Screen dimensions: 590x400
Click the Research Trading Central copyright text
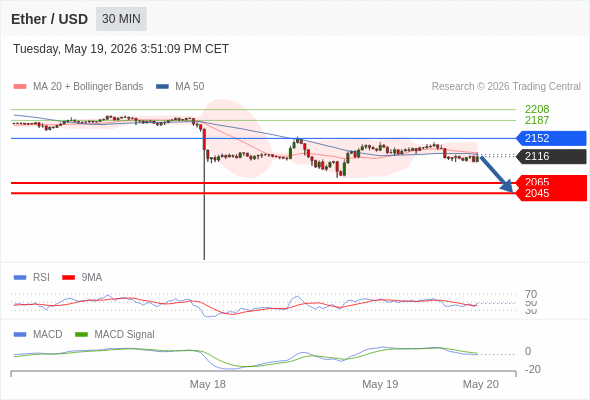(506, 87)
